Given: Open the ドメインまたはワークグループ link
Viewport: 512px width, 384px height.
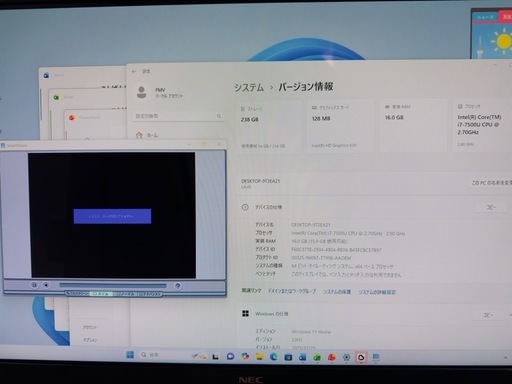Looking at the screenshot, I should click(292, 291).
